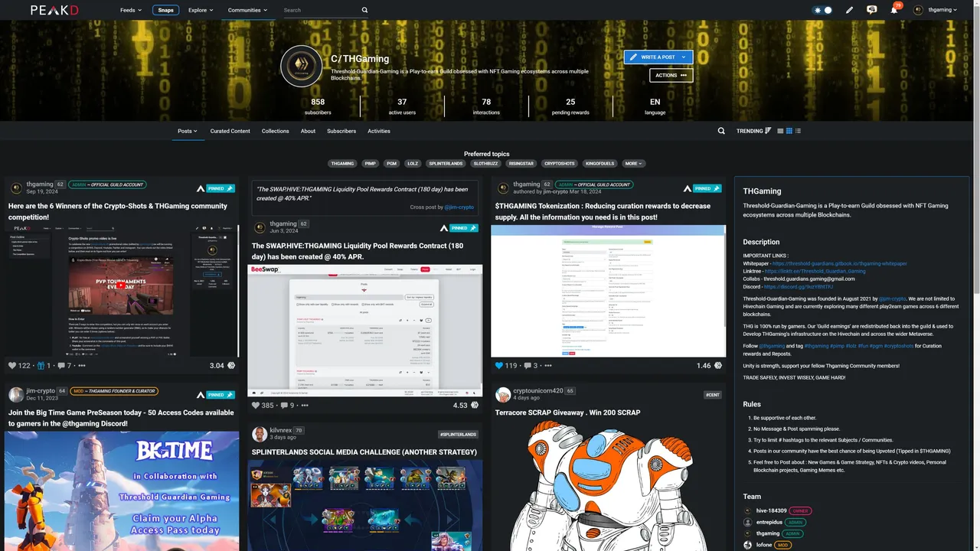980x551 pixels.
Task: Open the Big Time PreSeason post image
Action: coord(122,491)
